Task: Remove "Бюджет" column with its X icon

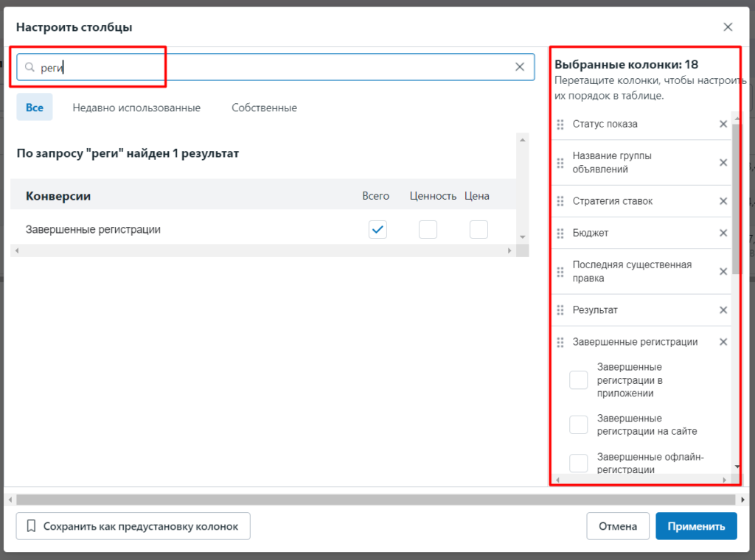Action: (x=723, y=232)
